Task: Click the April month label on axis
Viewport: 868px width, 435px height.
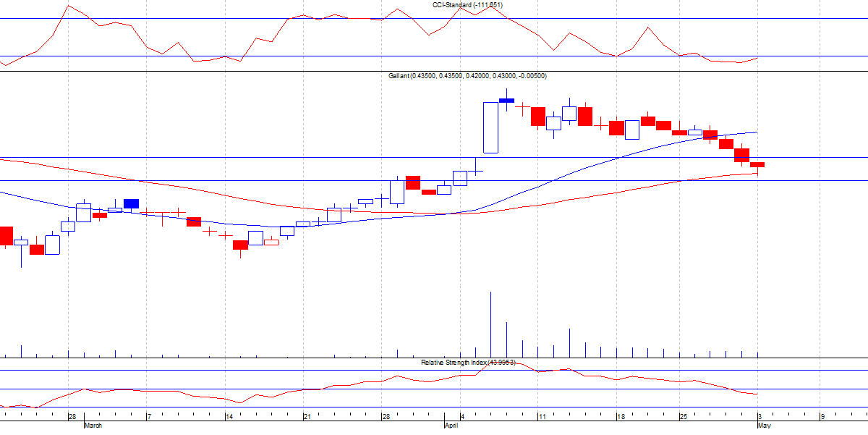Action: (451, 426)
